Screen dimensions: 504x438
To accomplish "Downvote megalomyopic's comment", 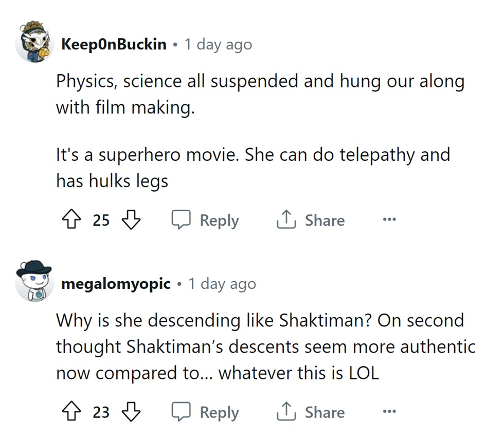I will [131, 412].
